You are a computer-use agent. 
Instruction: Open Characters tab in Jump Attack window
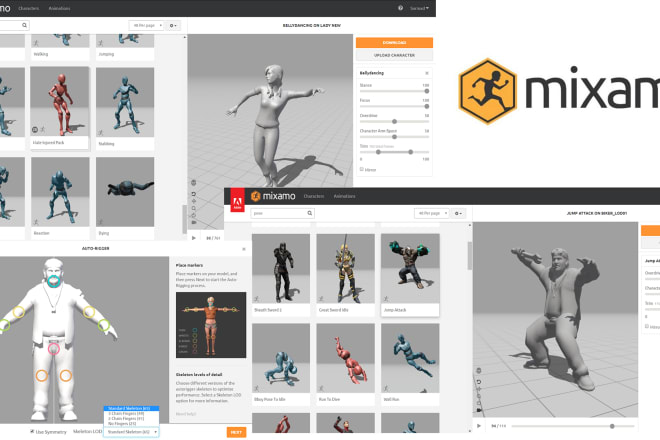click(x=314, y=196)
